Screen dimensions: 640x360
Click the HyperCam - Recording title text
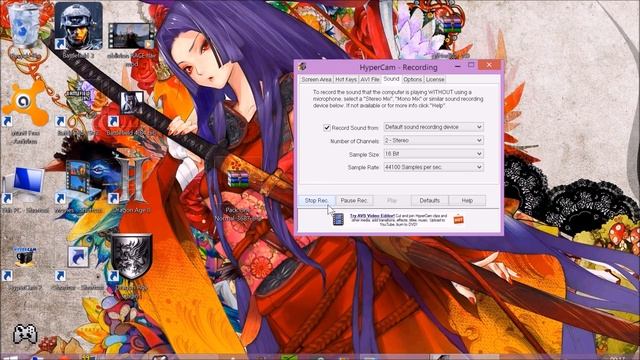pos(398,67)
